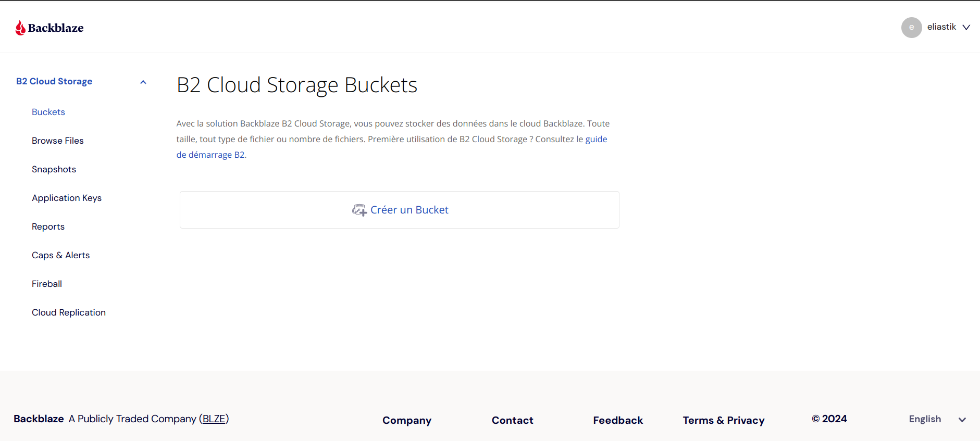
Task: Go to Browse Files
Action: tap(58, 141)
